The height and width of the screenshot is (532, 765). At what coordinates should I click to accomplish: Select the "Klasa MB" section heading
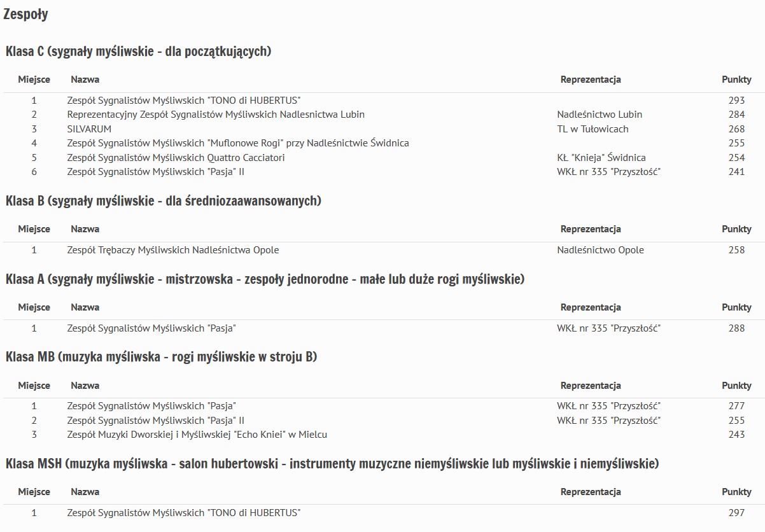161,357
